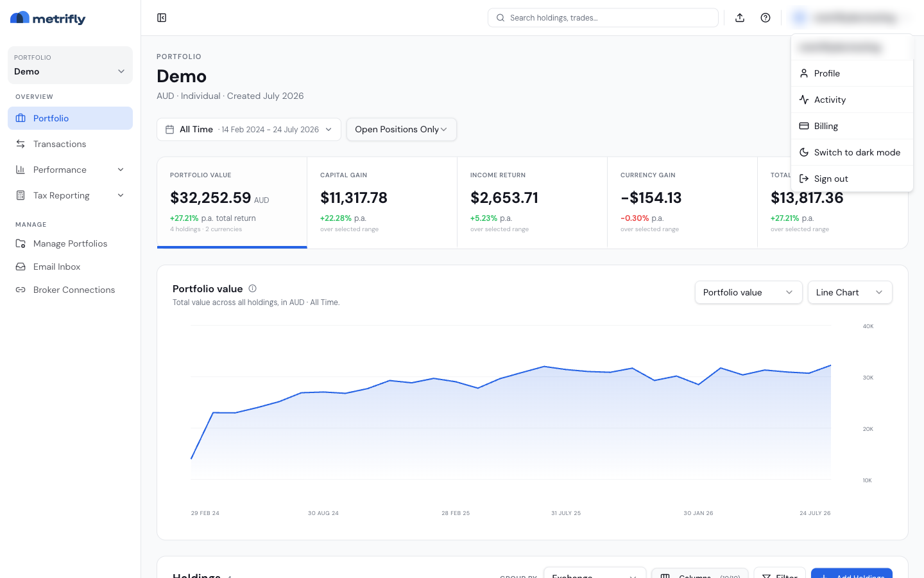
Task: Click the Activity pulse icon
Action: coord(804,100)
